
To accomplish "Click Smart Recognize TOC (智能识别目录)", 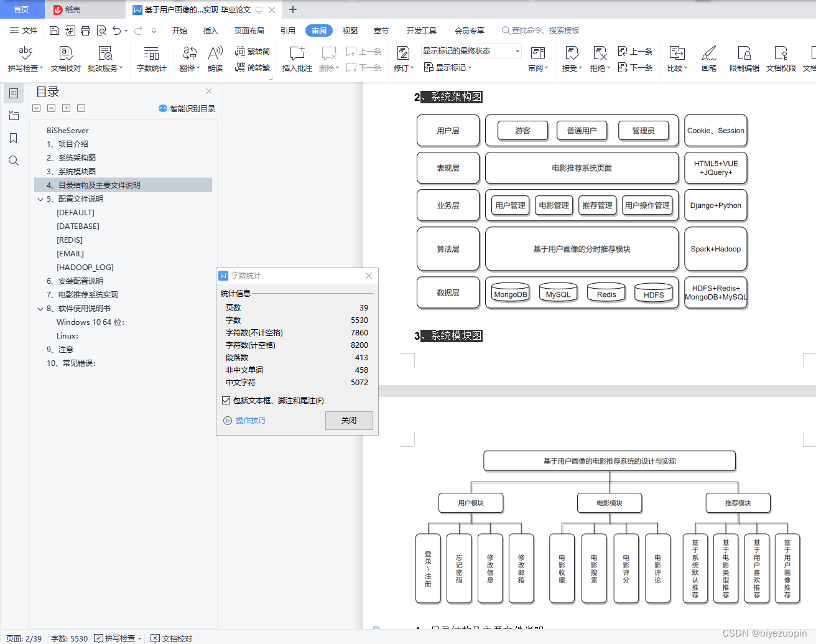I will pyautogui.click(x=187, y=108).
